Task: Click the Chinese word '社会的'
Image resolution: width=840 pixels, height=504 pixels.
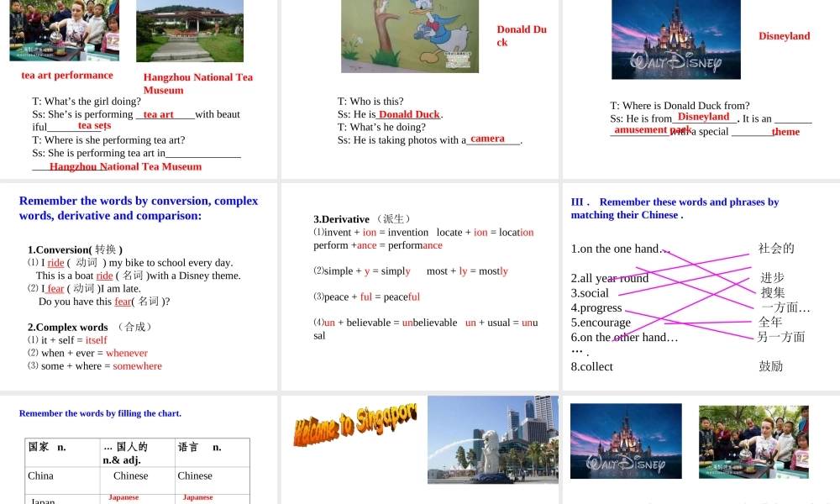Action: click(775, 248)
